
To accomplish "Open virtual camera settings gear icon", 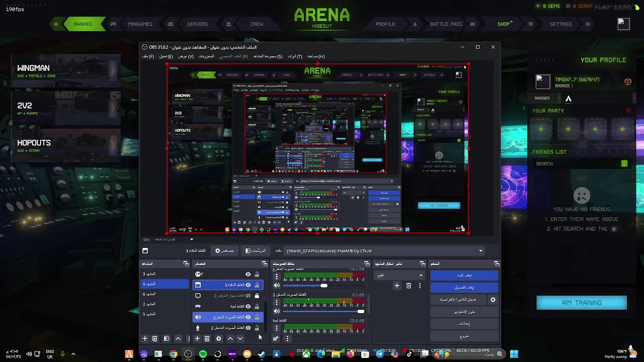I will point(493,300).
